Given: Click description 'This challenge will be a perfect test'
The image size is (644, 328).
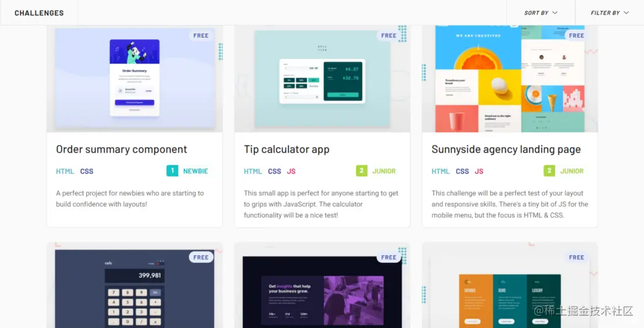Looking at the screenshot, I should click(x=510, y=204).
